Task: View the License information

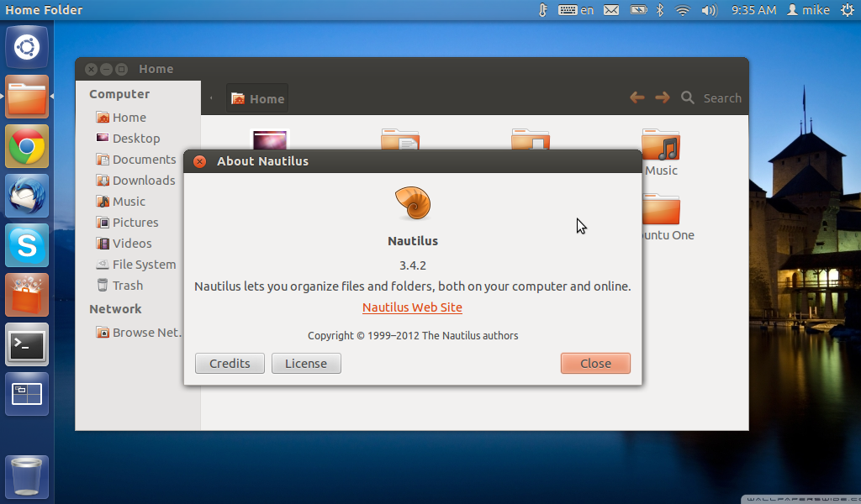Action: click(306, 364)
